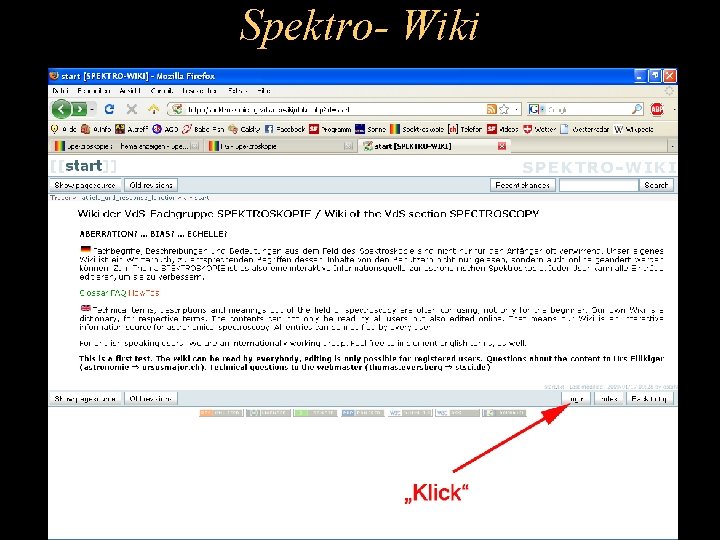
Task: Click the top Old revisions button
Action: (x=151, y=185)
